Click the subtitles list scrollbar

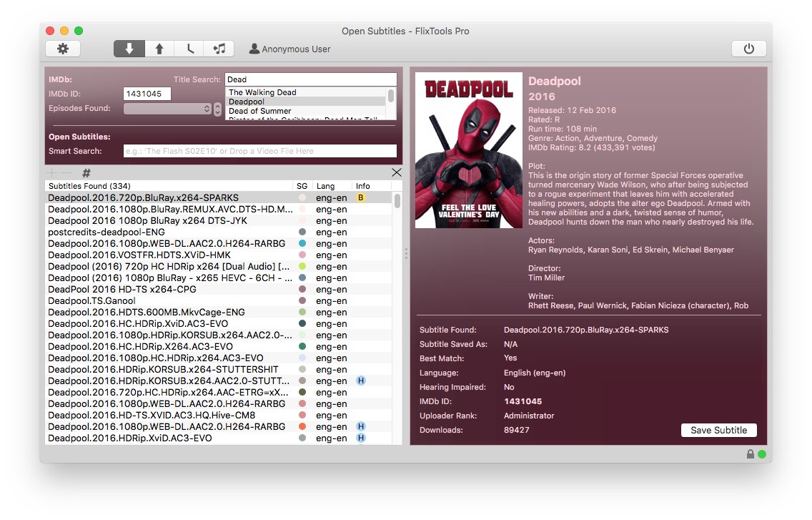pyautogui.click(x=397, y=201)
